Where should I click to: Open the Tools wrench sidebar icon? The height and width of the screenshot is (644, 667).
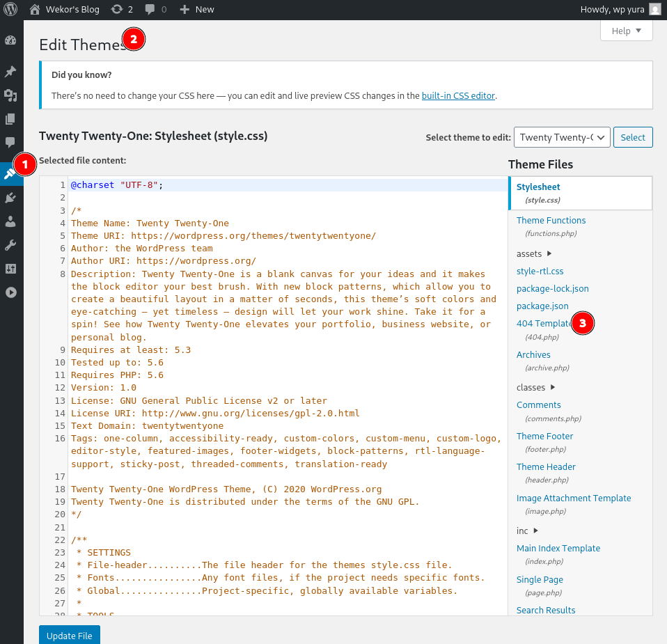tap(10, 245)
